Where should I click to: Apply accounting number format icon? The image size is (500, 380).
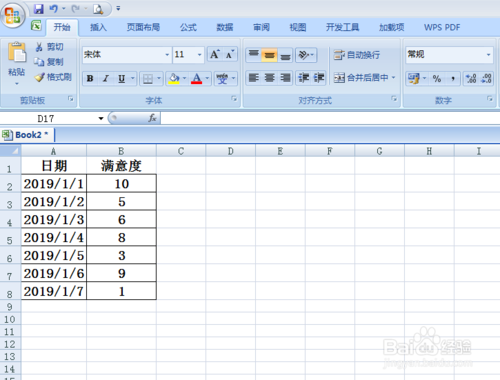(x=414, y=79)
